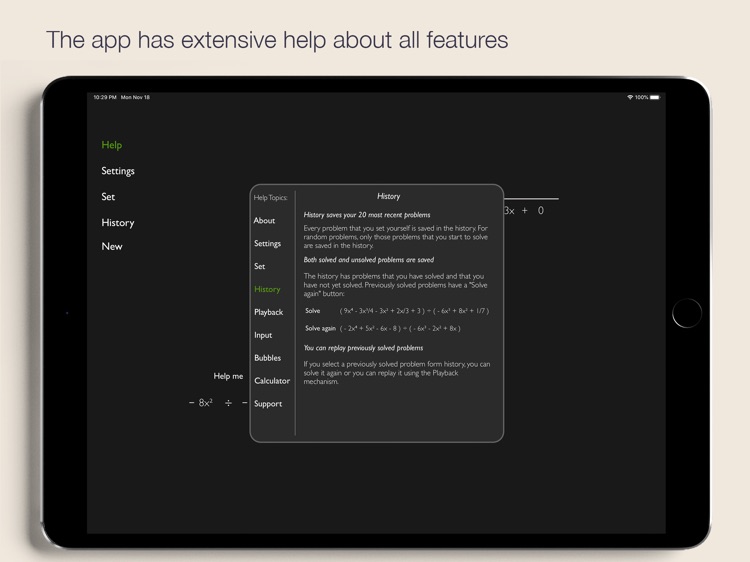Show the Set help topic
This screenshot has height=562, width=750.
tap(259, 267)
